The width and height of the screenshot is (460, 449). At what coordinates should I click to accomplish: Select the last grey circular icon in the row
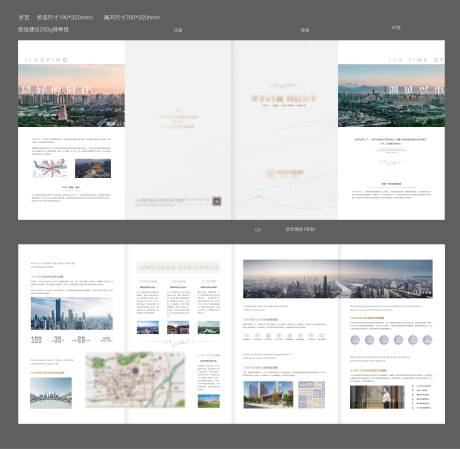tap(427, 340)
